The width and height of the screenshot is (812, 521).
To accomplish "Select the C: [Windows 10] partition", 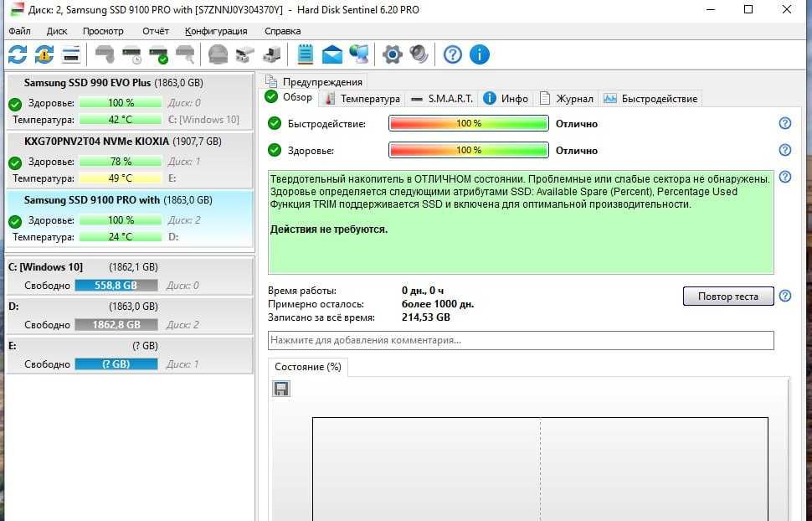I will coord(130,276).
